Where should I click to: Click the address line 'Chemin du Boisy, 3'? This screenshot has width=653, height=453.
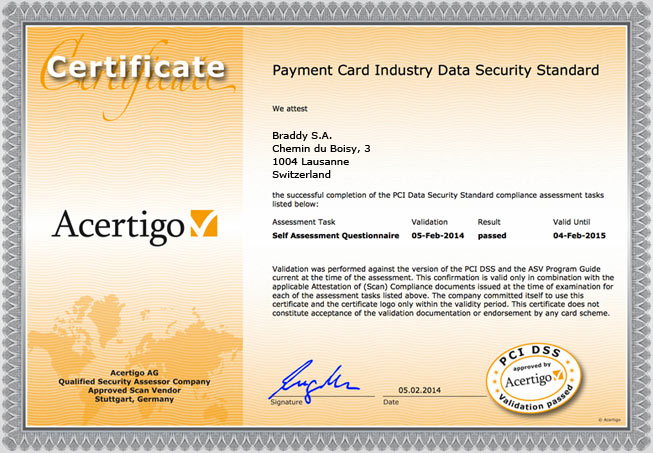(x=321, y=149)
